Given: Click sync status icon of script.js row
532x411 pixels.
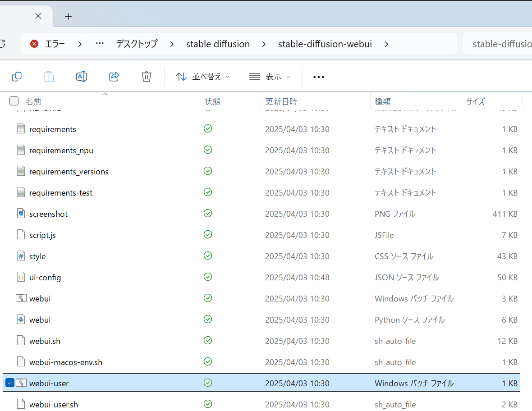Looking at the screenshot, I should pos(208,234).
